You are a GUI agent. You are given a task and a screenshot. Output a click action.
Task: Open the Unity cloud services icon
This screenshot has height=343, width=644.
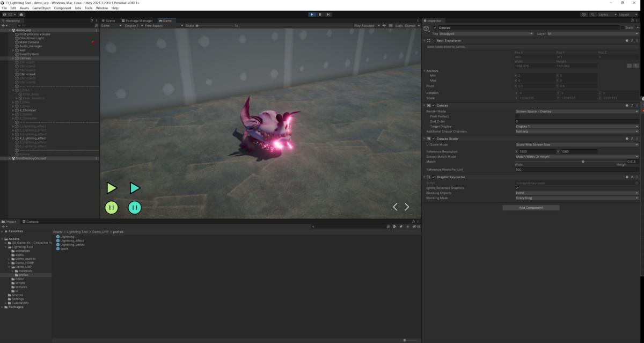(21, 14)
